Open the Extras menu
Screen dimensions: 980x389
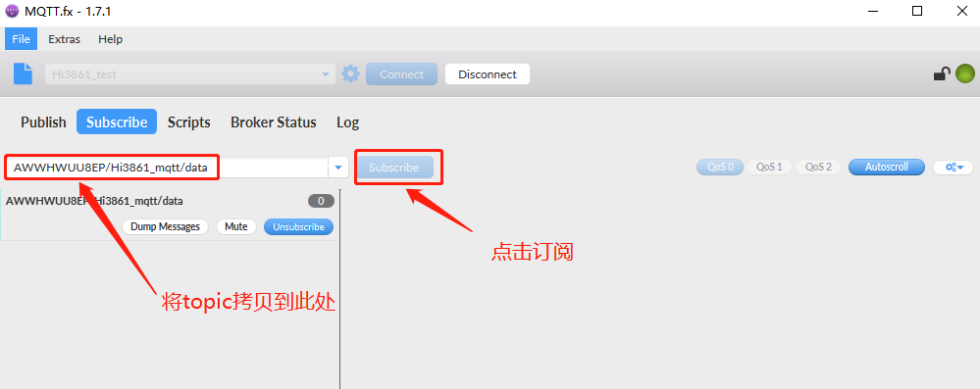click(x=65, y=39)
